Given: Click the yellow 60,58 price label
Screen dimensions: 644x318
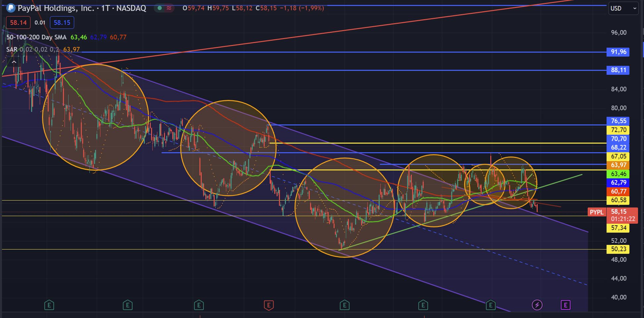Looking at the screenshot, I should tap(618, 200).
